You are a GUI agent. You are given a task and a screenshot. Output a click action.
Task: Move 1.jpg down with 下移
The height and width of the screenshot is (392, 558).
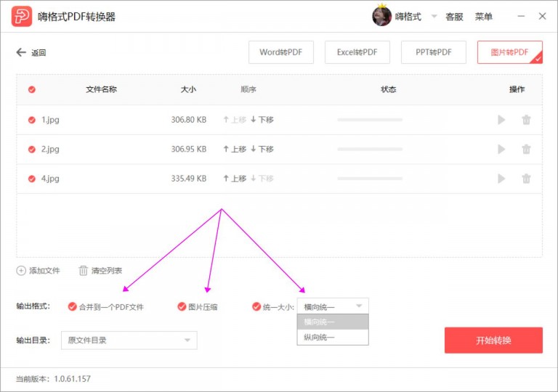coord(262,120)
